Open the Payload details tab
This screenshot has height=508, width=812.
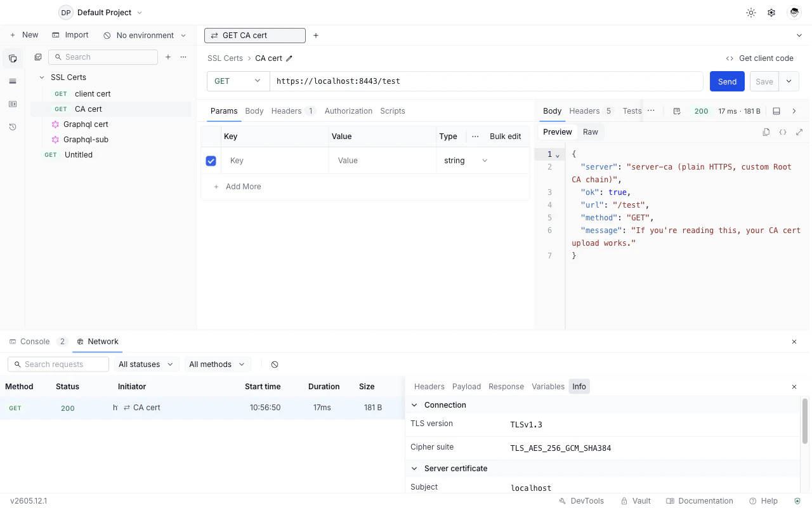point(466,387)
